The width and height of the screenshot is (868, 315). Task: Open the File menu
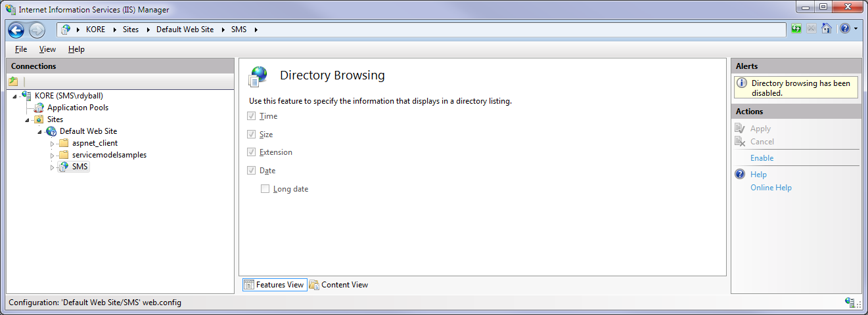21,49
